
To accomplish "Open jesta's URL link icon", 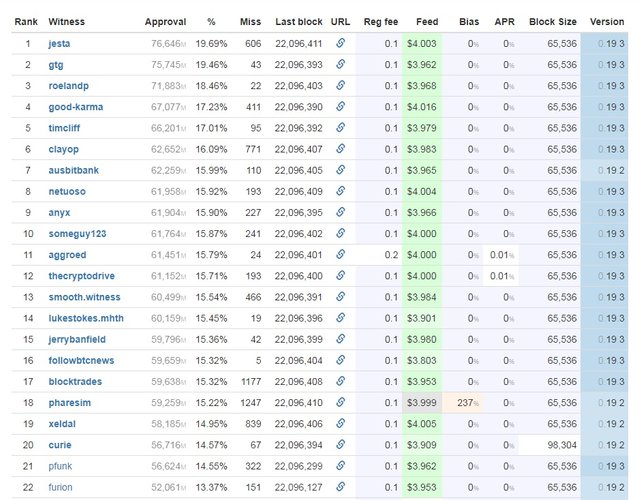I will (340, 44).
